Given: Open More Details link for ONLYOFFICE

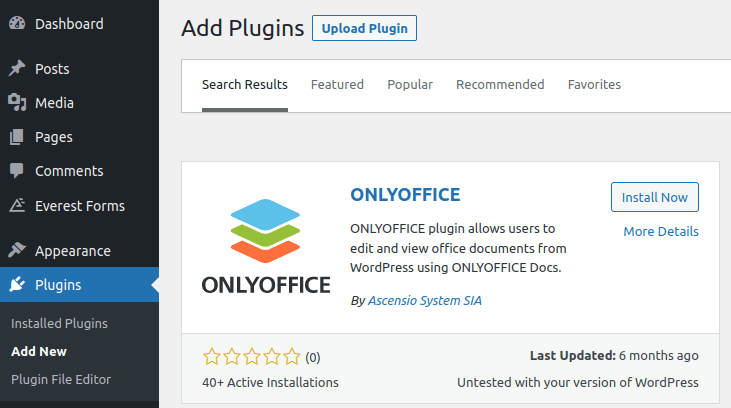Looking at the screenshot, I should point(660,232).
